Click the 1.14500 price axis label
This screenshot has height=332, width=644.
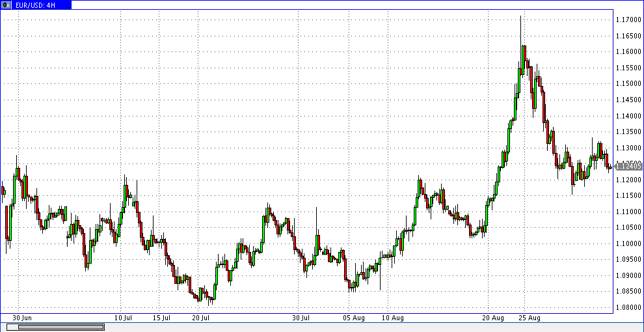pyautogui.click(x=628, y=100)
